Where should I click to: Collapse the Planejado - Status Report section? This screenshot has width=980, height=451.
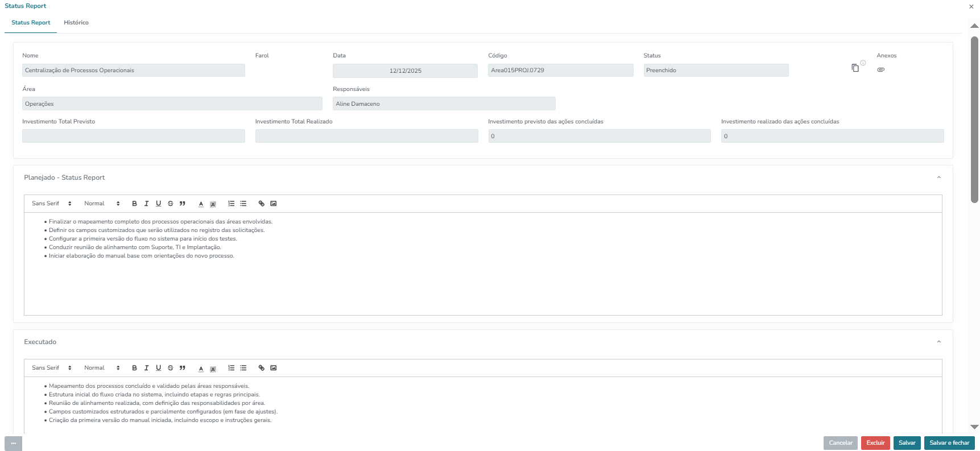939,177
